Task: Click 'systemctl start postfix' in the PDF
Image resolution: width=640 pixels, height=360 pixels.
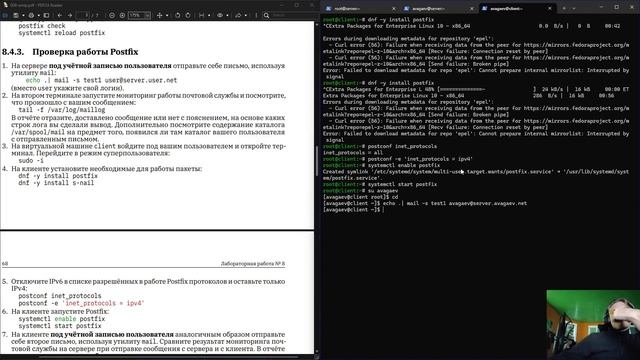Action: 60,326
